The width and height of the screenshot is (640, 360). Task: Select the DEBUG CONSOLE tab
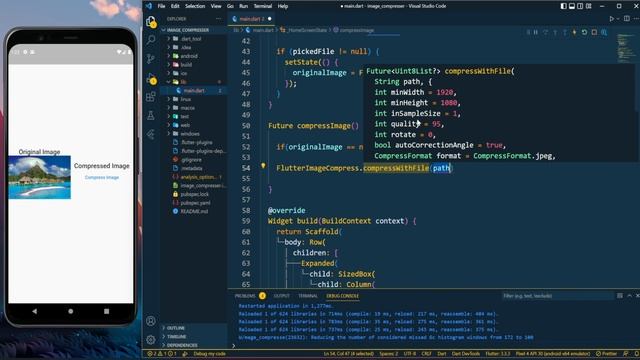tap(342, 296)
